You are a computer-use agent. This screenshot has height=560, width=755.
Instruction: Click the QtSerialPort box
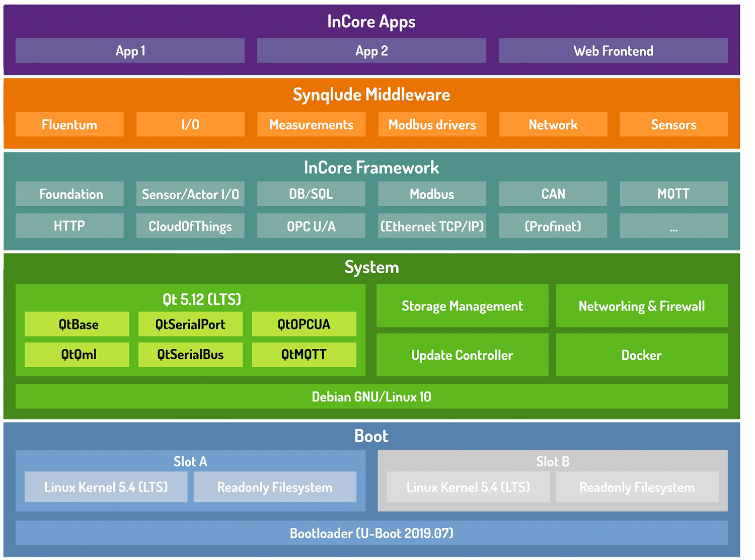190,324
